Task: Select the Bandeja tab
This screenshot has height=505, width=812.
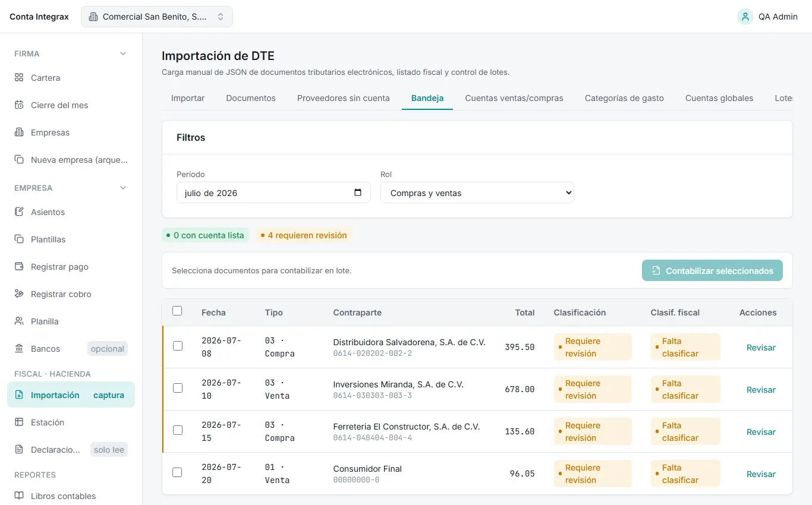Action: click(427, 98)
